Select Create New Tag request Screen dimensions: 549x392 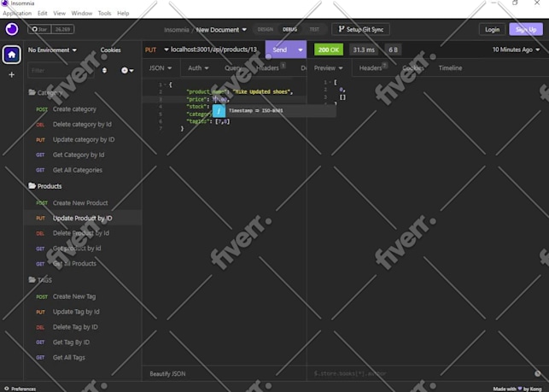[x=82, y=296]
